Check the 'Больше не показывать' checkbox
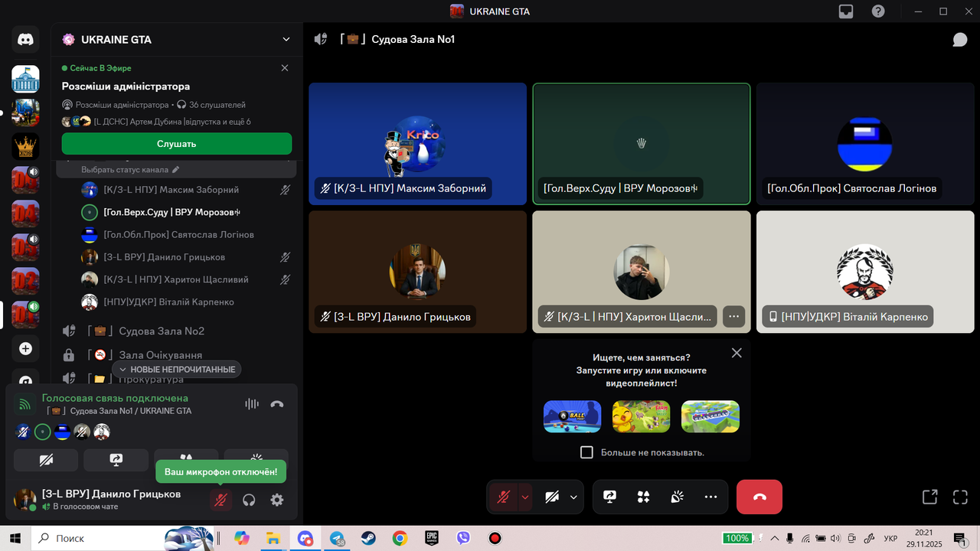The height and width of the screenshot is (551, 980). tap(586, 452)
